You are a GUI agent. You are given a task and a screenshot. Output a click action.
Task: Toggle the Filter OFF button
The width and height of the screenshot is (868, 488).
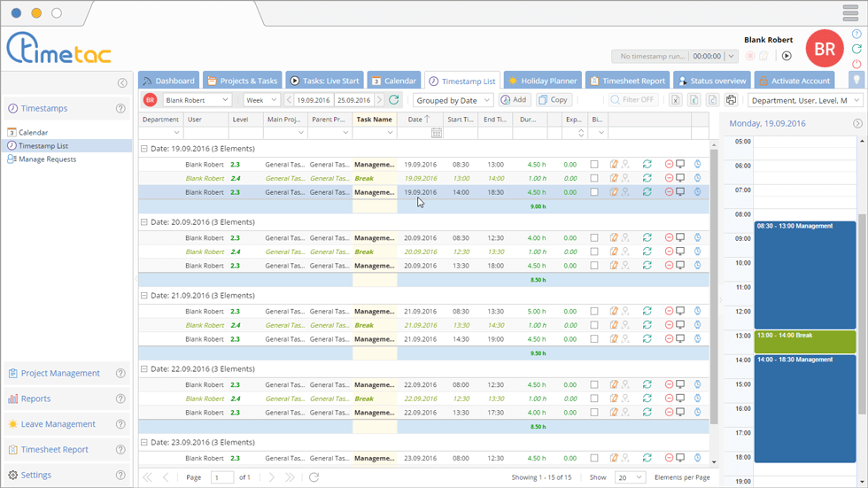click(x=632, y=100)
